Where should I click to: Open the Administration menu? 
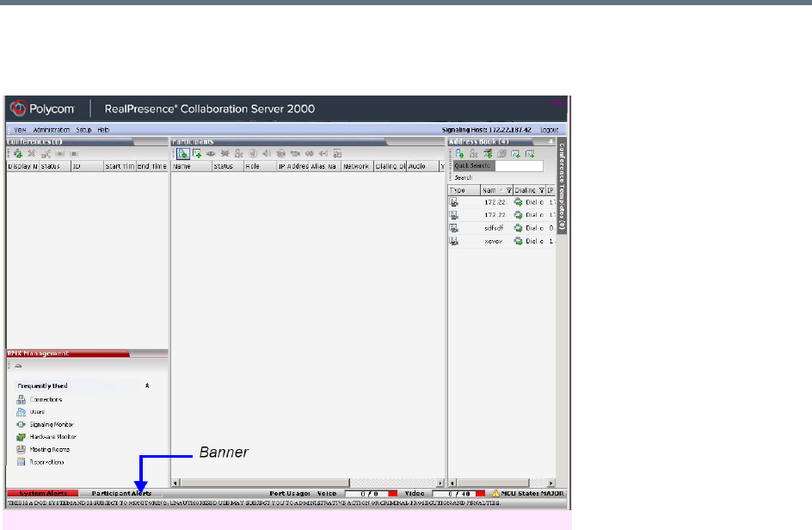point(52,130)
